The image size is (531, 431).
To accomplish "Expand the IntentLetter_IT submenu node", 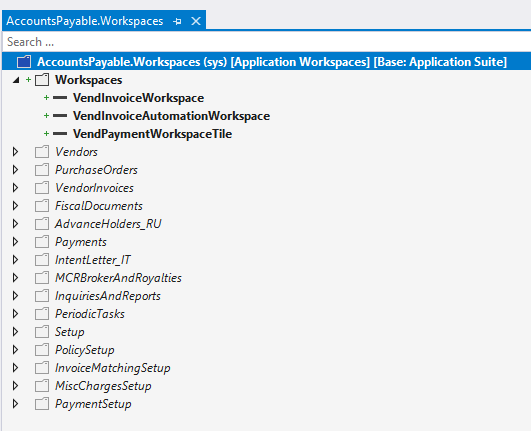I will [15, 260].
